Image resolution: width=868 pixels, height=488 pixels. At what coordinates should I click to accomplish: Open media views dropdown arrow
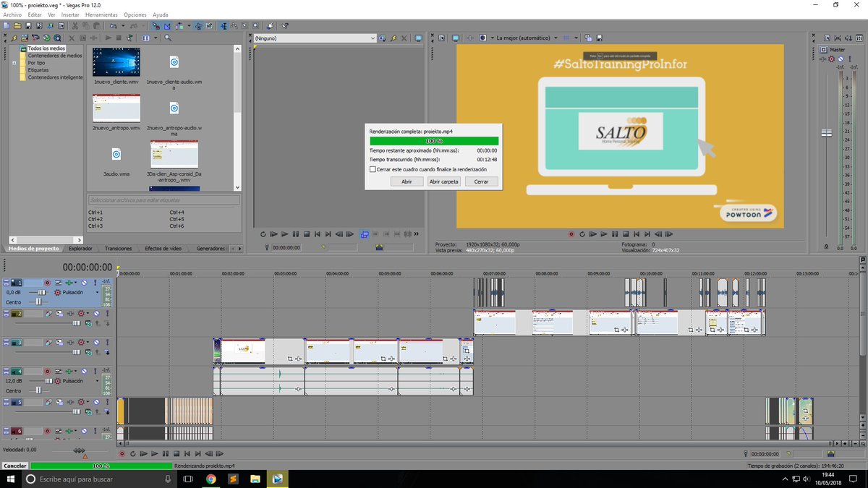[x=156, y=38]
